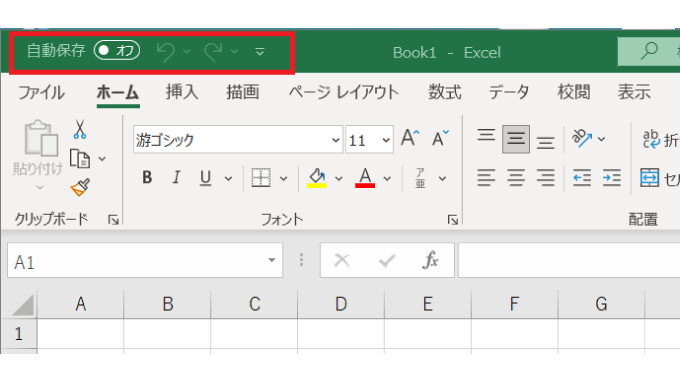680x383 pixels.
Task: Click the Insert Function fx button
Action: (430, 260)
